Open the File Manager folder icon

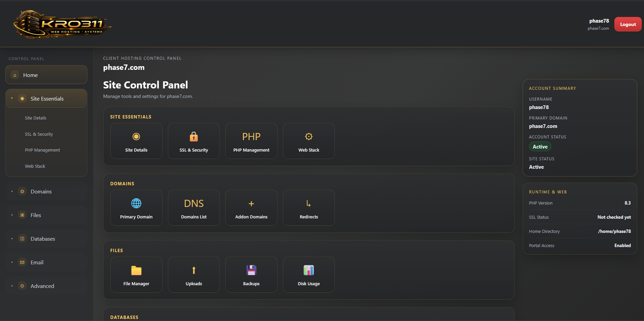[136, 270]
